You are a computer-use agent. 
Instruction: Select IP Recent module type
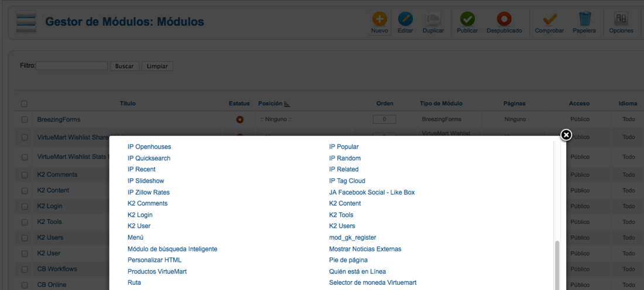(x=142, y=170)
